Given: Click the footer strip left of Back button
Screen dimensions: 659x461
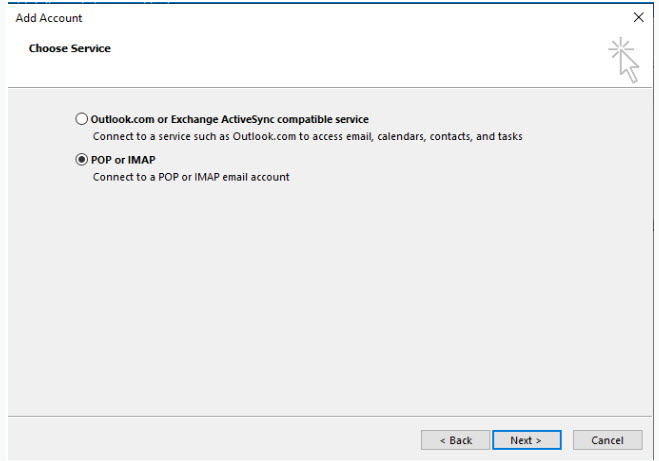Looking at the screenshot, I should pos(200,440).
